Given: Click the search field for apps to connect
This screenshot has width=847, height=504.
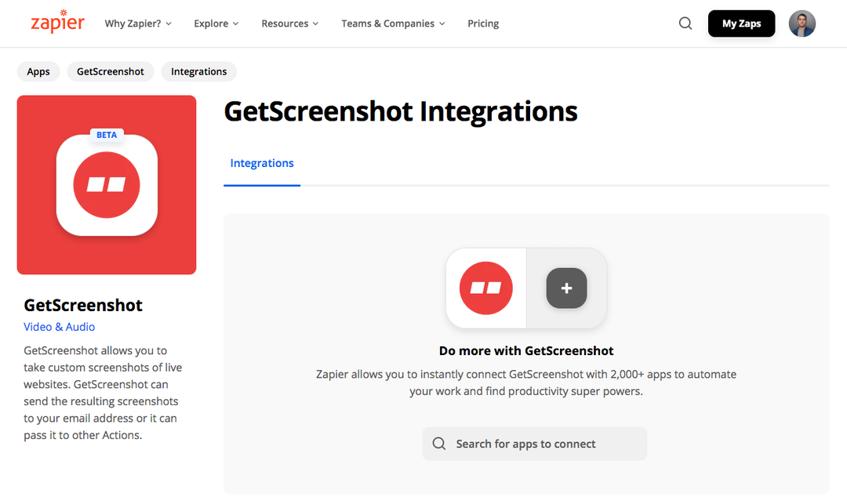Looking at the screenshot, I should click(x=535, y=444).
